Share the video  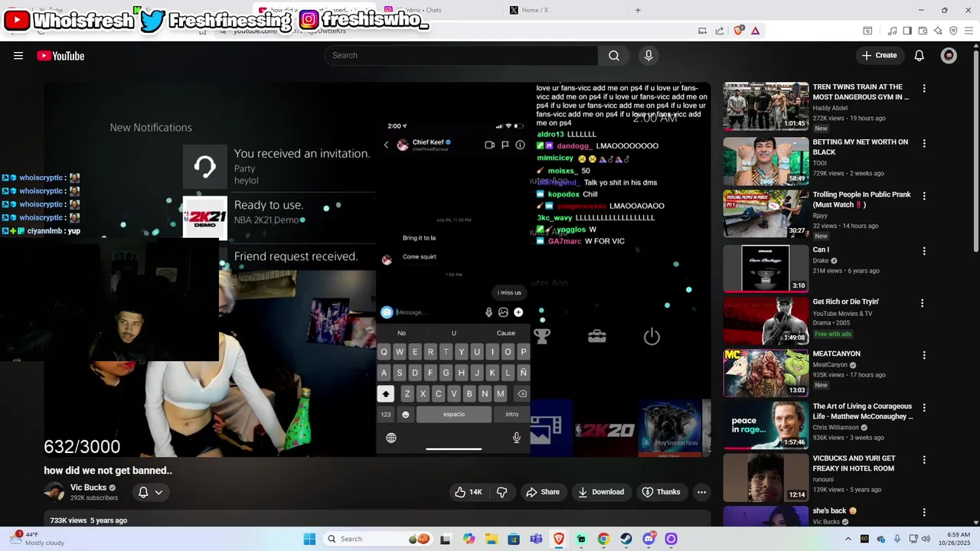pos(542,492)
